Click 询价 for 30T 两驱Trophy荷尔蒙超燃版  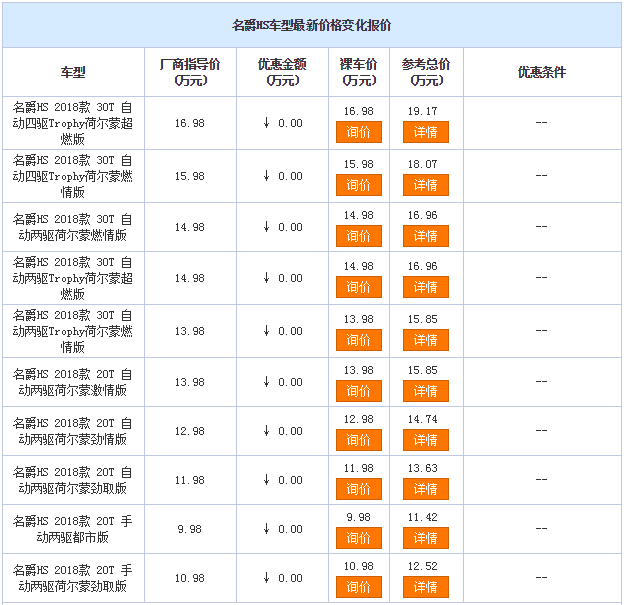click(x=359, y=287)
